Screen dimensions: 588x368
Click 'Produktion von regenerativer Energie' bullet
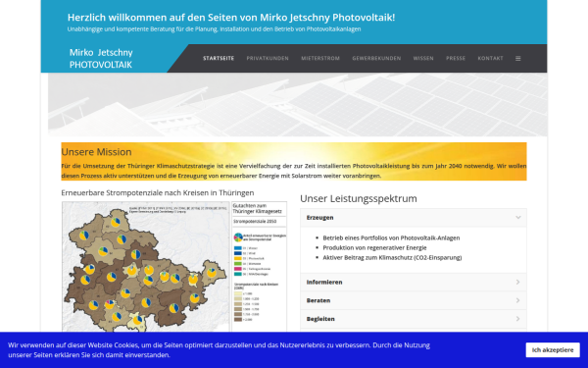tap(374, 247)
